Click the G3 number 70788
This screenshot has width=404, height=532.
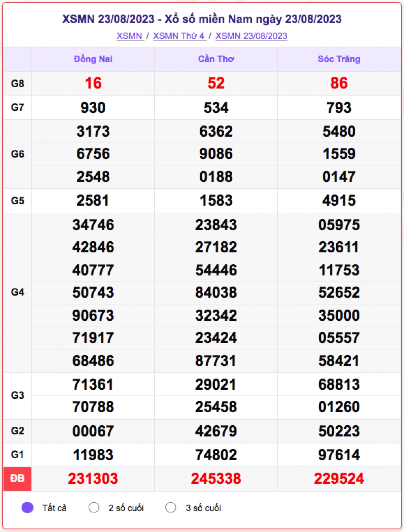pyautogui.click(x=93, y=407)
